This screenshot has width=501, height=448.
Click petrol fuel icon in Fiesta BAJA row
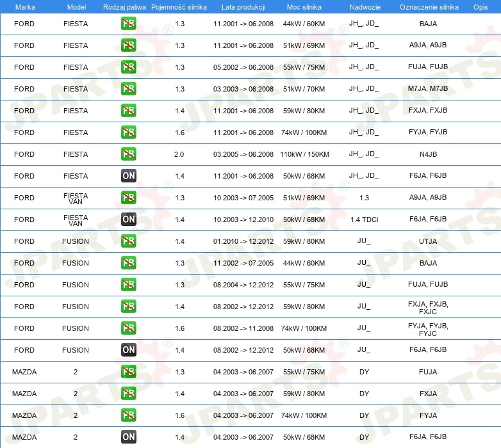coord(128,24)
